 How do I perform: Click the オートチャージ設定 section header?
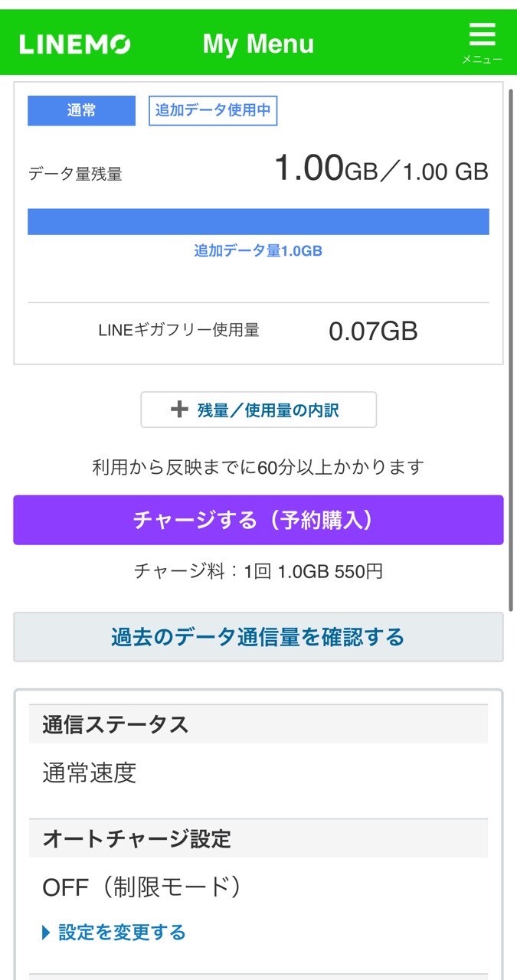point(258,838)
